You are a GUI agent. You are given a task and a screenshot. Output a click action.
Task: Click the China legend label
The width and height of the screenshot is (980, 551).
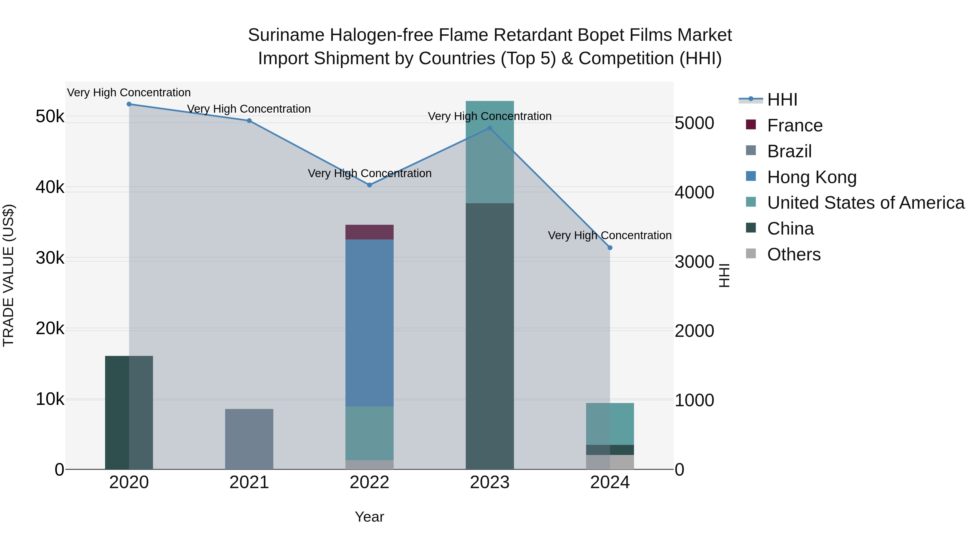point(791,229)
